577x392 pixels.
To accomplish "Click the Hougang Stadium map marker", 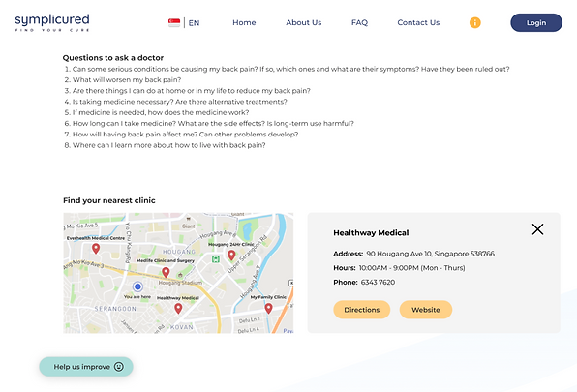I will coord(180,275).
